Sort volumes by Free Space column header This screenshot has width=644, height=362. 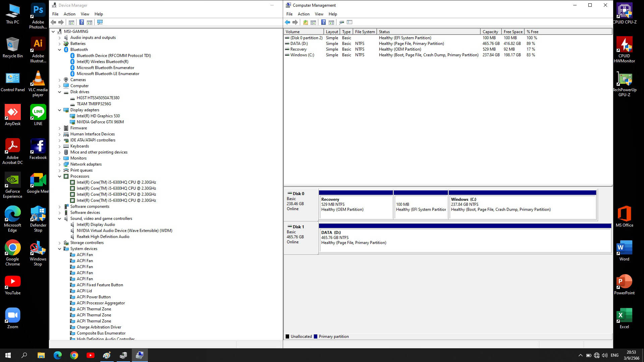pyautogui.click(x=513, y=32)
